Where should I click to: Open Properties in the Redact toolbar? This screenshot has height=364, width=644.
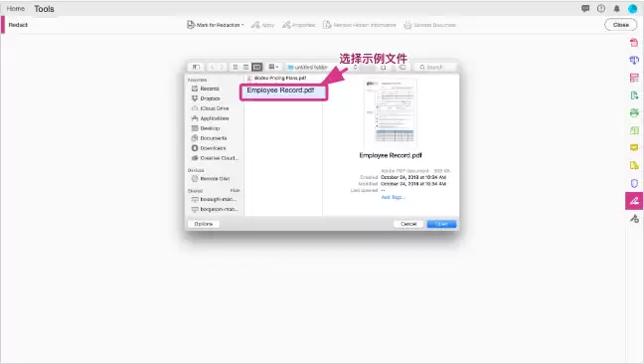tap(298, 25)
